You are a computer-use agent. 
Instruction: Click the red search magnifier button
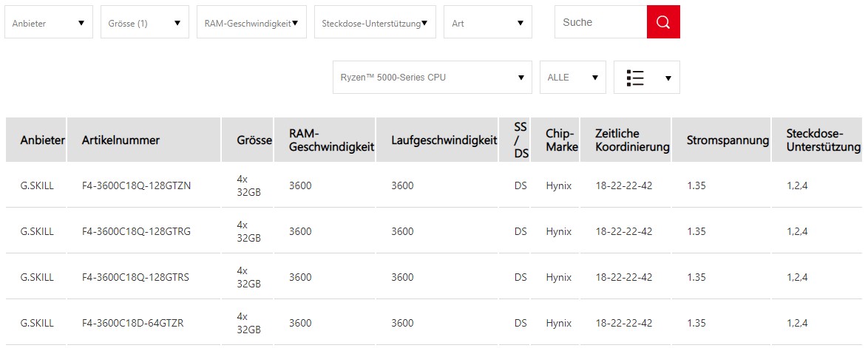663,22
